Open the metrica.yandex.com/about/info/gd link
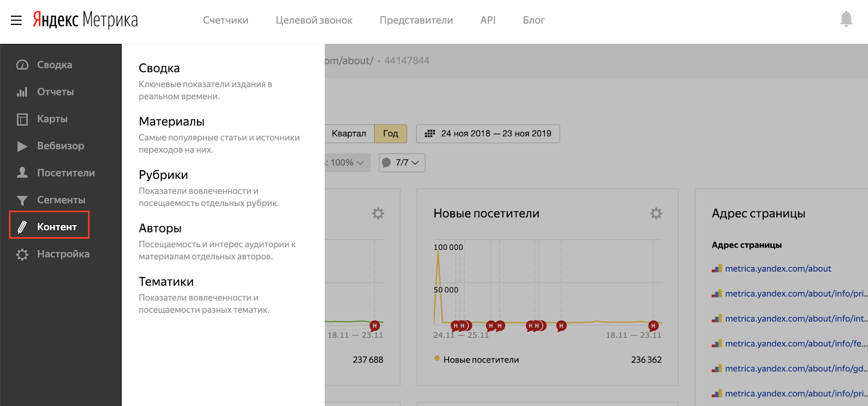Viewport: 868px width, 406px height. 796,369
